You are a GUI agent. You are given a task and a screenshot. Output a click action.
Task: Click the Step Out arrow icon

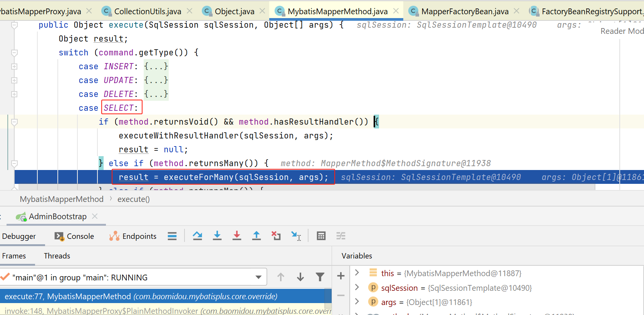[256, 236]
